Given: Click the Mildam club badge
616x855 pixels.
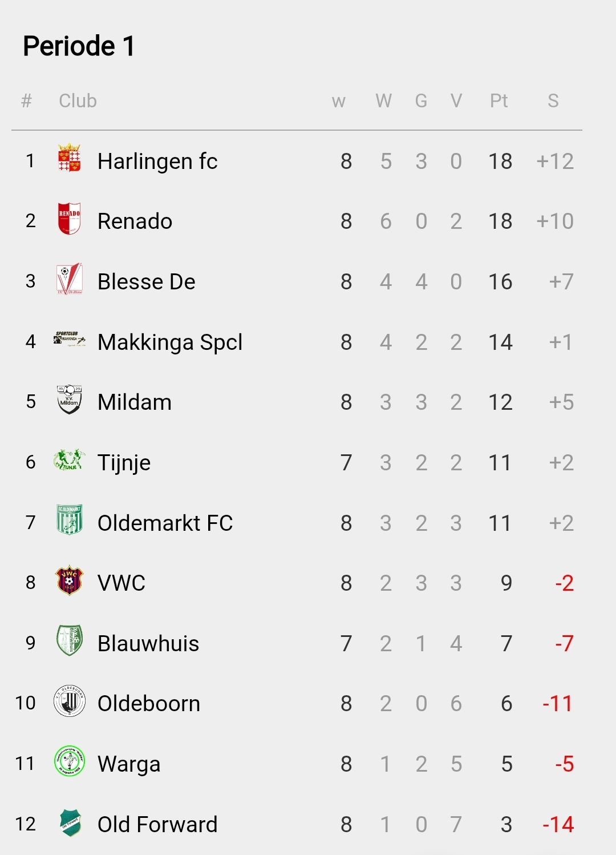Looking at the screenshot, I should click(x=69, y=400).
